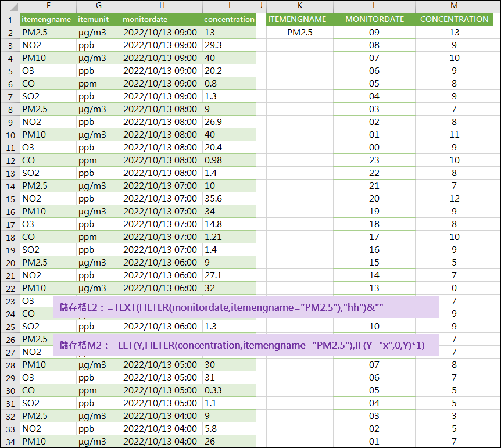This screenshot has height=448, width=501.
Task: Select the narrow column J header
Action: tap(262, 6)
